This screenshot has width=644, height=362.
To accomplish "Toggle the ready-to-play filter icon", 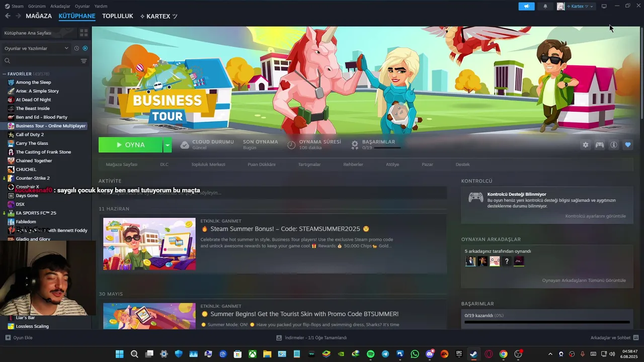I will click(x=85, y=48).
